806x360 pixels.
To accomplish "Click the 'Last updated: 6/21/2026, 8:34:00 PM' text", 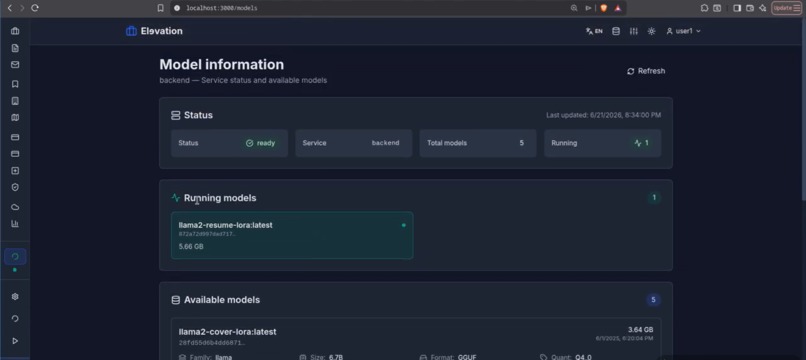I will [x=603, y=115].
